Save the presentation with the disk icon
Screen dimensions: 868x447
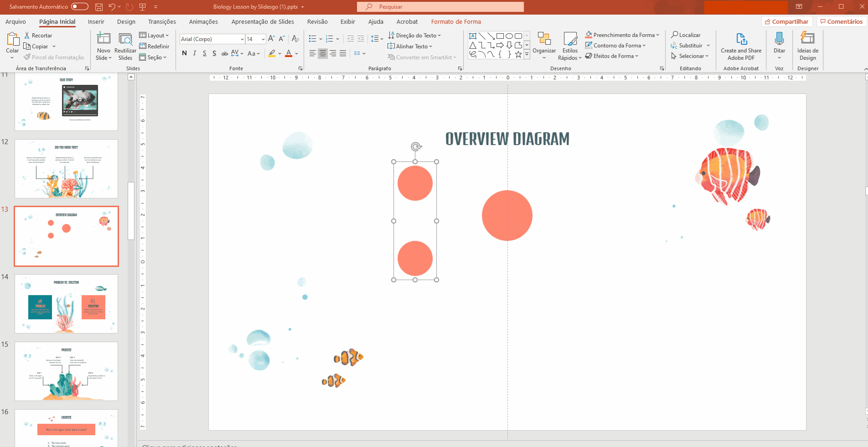[x=99, y=7]
